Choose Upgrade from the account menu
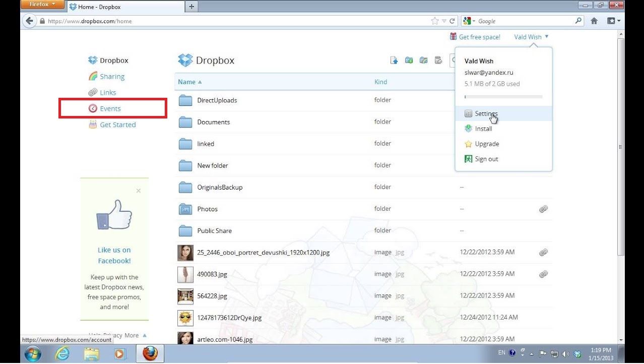The image size is (644, 364). tap(503, 144)
